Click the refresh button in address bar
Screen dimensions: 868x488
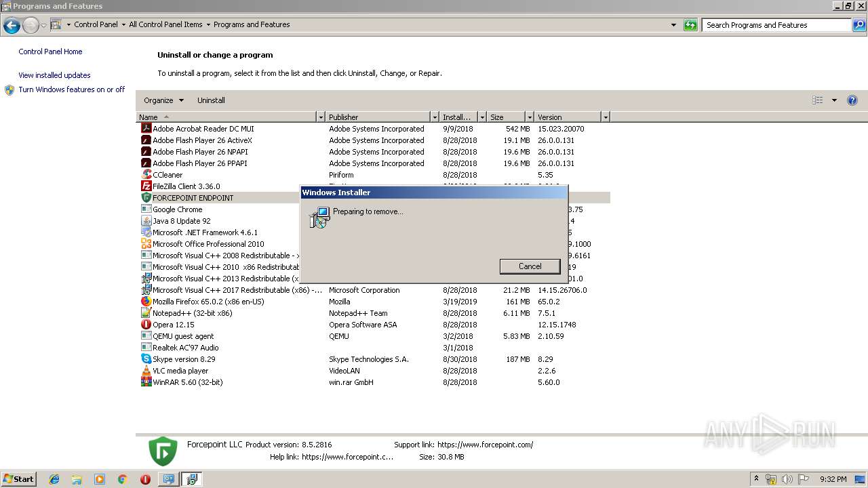point(690,25)
